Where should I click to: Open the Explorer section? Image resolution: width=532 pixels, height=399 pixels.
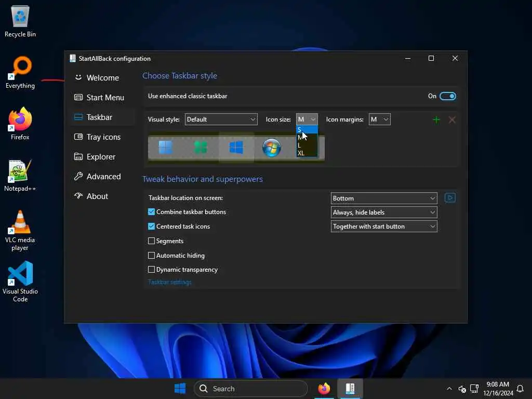[x=103, y=157]
